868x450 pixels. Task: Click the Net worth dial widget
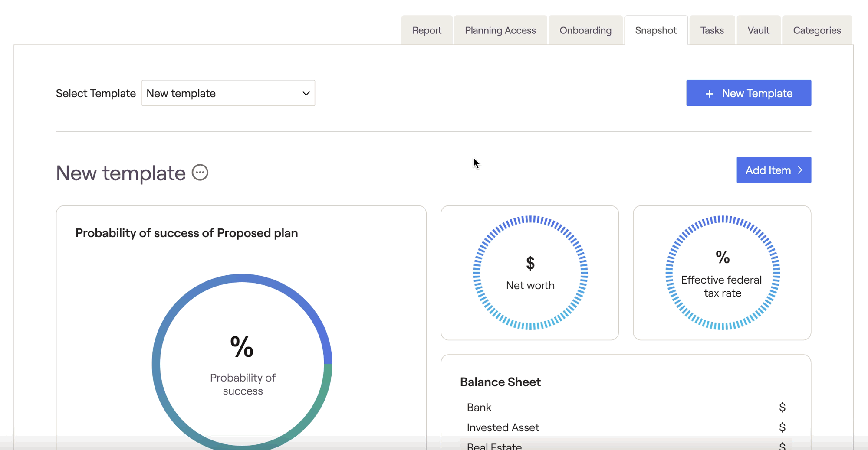[530, 273]
